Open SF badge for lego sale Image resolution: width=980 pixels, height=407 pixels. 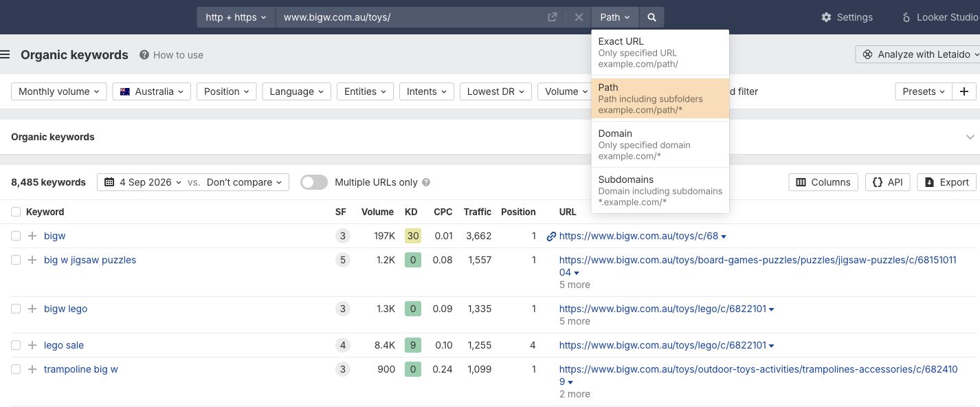click(342, 345)
